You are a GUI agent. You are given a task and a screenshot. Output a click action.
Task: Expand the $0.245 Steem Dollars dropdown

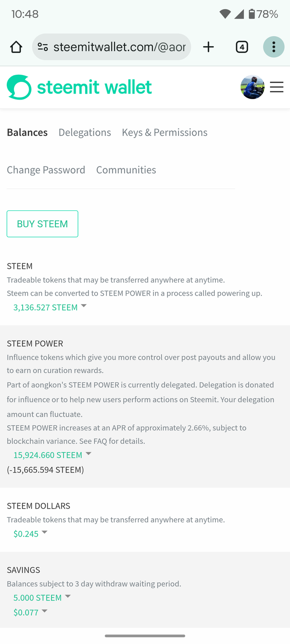(30, 534)
